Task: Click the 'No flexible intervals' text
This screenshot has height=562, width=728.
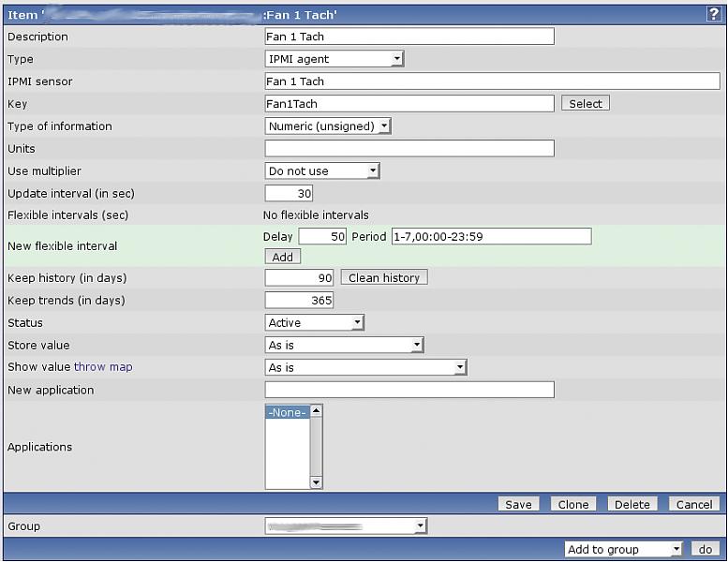Action: pyautogui.click(x=316, y=215)
